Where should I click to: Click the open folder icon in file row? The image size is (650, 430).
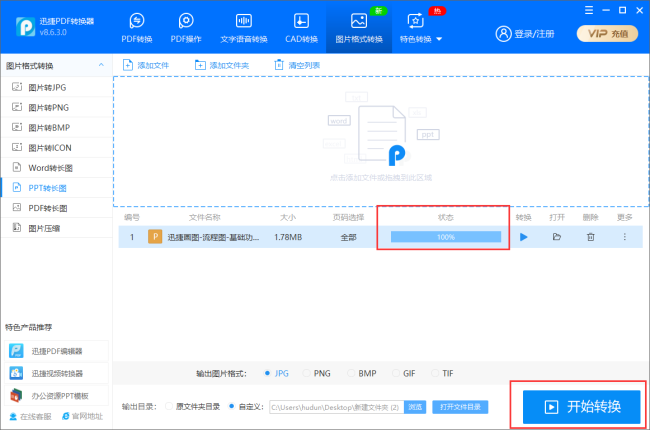557,237
